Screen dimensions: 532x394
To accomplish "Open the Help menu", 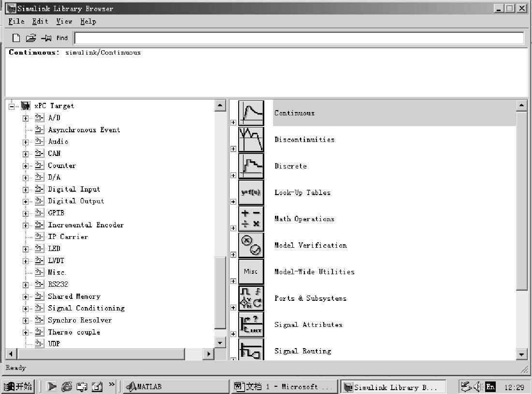I will 88,21.
